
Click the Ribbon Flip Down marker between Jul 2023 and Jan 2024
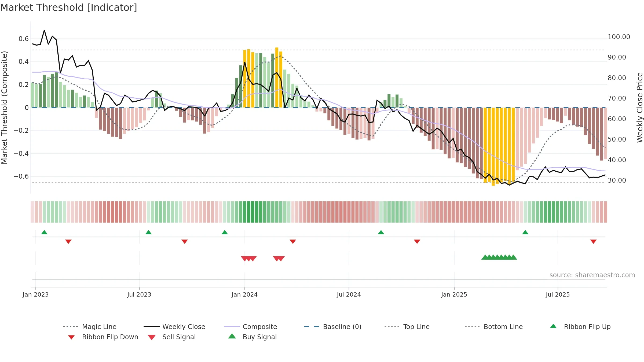(x=185, y=242)
